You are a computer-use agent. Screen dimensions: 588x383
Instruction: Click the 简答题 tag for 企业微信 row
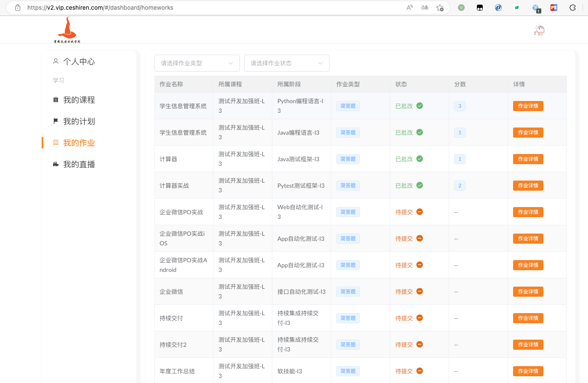point(348,292)
